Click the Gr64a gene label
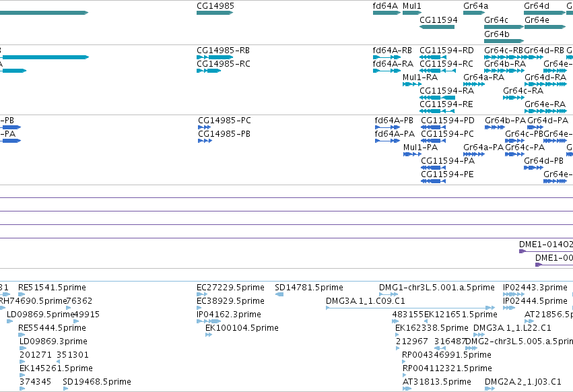 click(475, 6)
